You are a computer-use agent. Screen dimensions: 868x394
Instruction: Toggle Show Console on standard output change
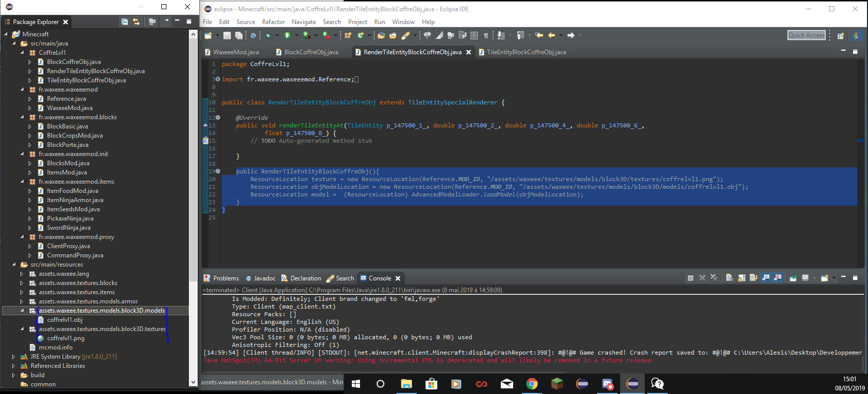(766, 278)
